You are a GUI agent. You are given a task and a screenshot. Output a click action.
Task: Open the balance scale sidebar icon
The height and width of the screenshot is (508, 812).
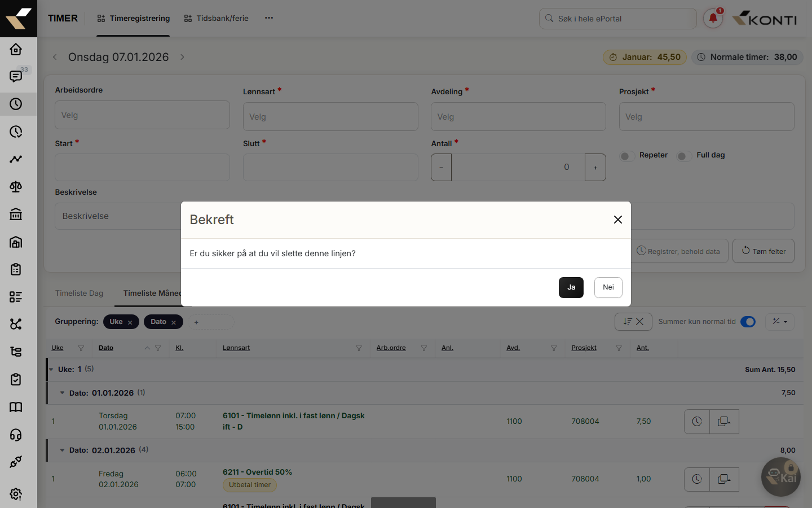click(16, 187)
